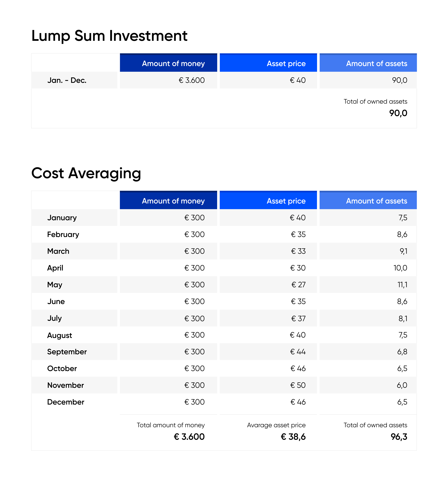Click the average asset price € 38,6

pyautogui.click(x=293, y=437)
